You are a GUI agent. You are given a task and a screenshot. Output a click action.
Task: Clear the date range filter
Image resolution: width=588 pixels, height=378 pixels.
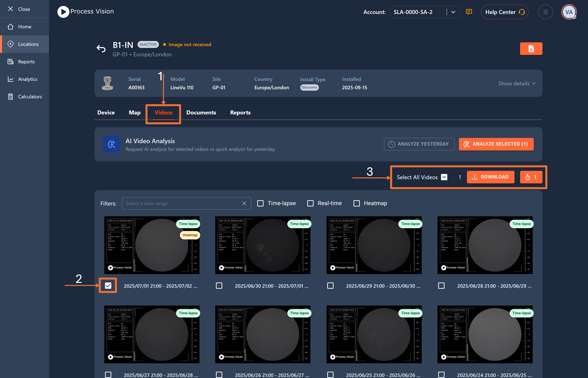[x=244, y=203]
